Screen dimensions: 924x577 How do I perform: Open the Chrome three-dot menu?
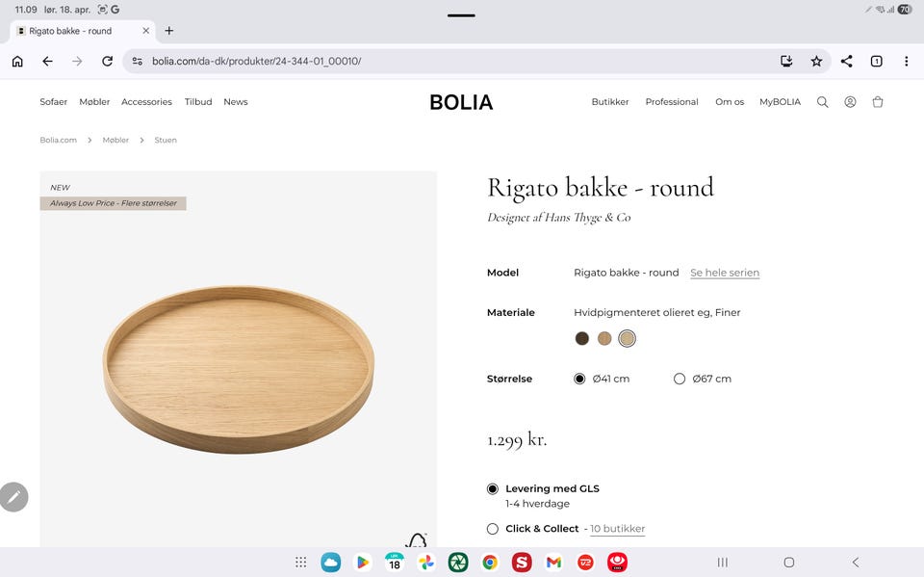coord(906,62)
